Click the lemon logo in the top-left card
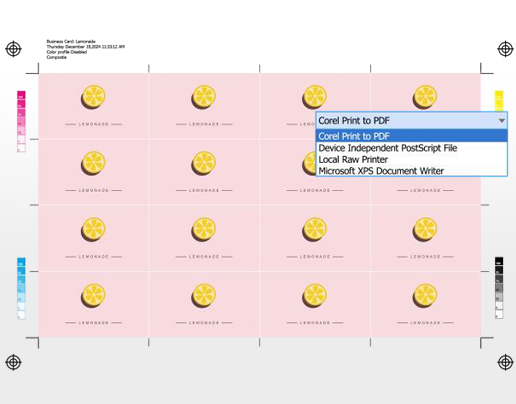Image resolution: width=516 pixels, height=404 pixels. [x=93, y=97]
